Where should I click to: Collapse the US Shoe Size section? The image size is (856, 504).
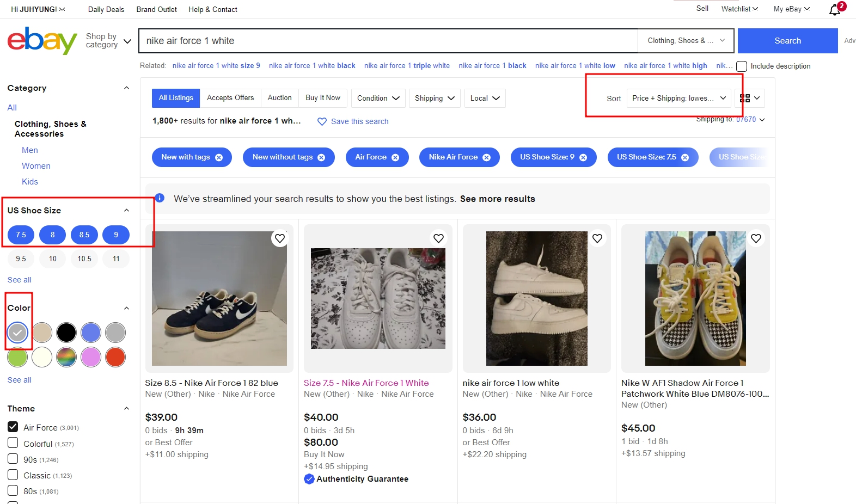coord(126,211)
